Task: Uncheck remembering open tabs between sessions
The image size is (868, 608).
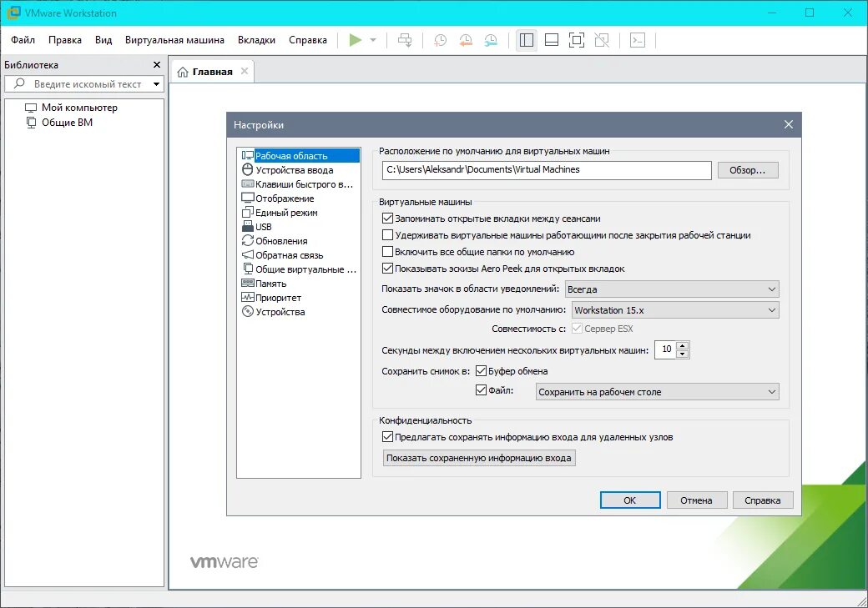Action: (x=389, y=219)
